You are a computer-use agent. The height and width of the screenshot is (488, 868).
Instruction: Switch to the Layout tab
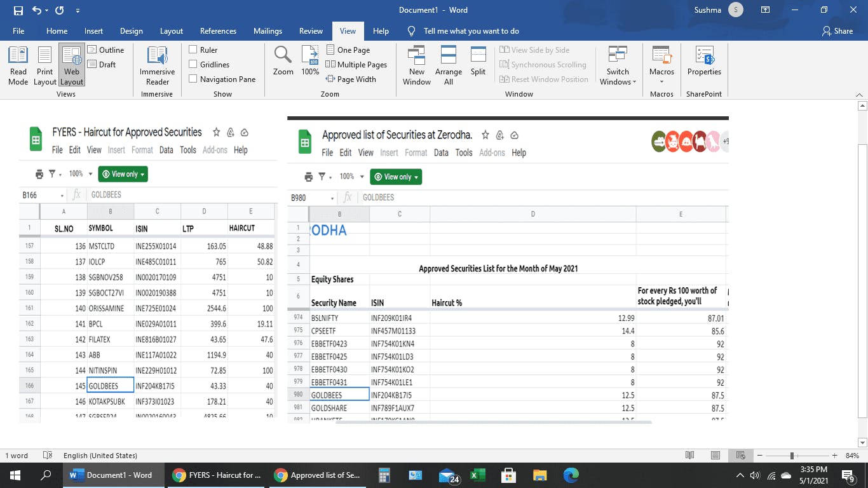[x=171, y=31]
